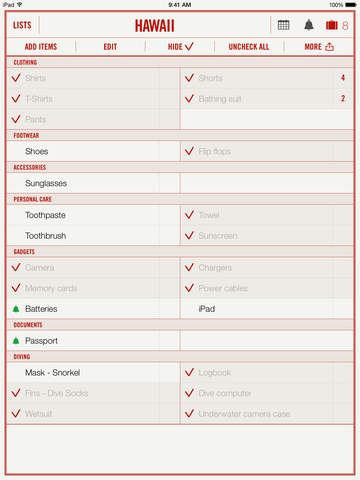Tap the Shorts quantity number
360x480 pixels.
click(x=343, y=78)
